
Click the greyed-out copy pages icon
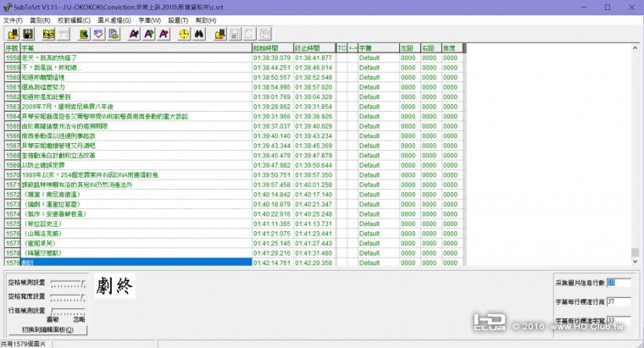pyautogui.click(x=265, y=34)
